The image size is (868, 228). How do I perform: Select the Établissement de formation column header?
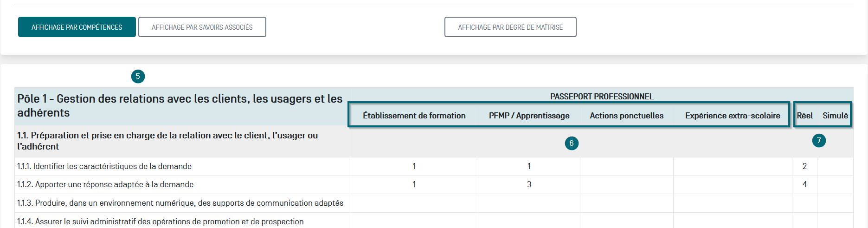click(414, 116)
